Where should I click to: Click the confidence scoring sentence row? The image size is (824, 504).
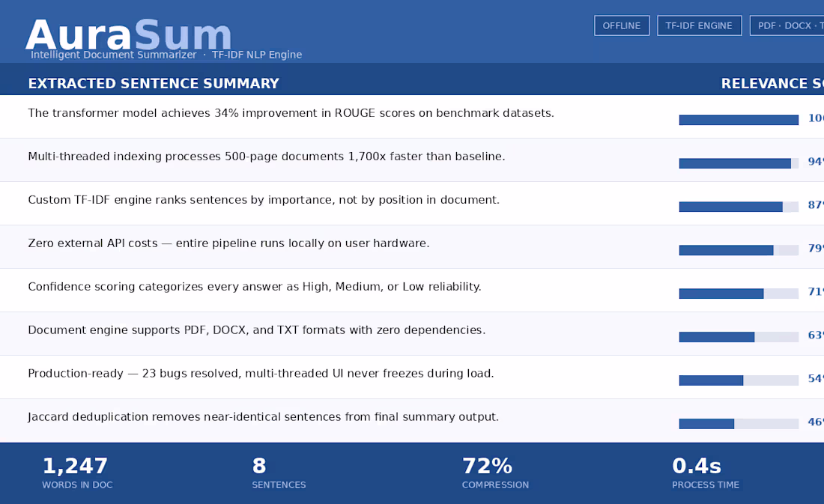255,287
